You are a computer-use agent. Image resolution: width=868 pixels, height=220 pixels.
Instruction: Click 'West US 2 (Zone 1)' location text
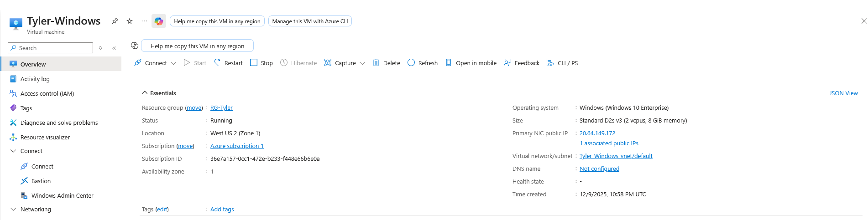pyautogui.click(x=235, y=133)
